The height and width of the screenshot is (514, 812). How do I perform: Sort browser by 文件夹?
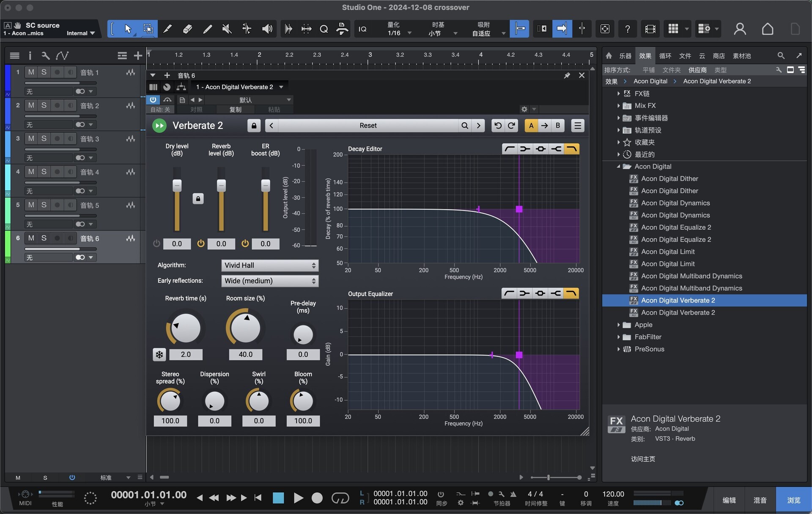pos(671,70)
